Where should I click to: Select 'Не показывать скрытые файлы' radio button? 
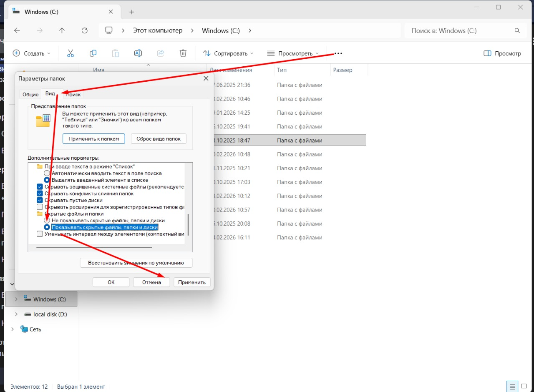(47, 220)
